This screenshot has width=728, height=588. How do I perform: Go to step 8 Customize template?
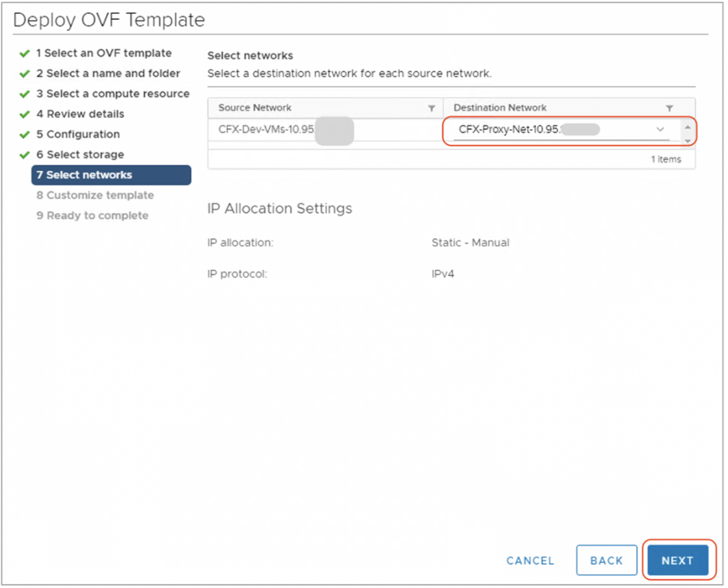point(95,195)
